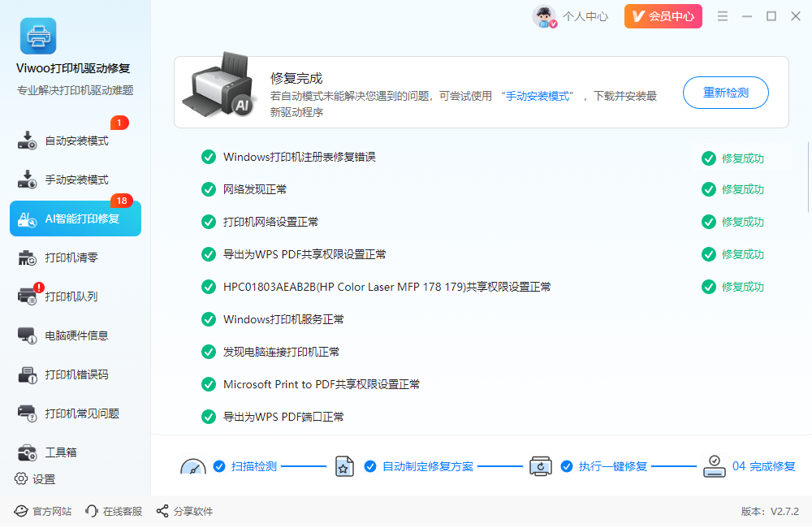Select the Windows打印机服务正常 text
Screen dimensions: 812x528
(x=283, y=319)
